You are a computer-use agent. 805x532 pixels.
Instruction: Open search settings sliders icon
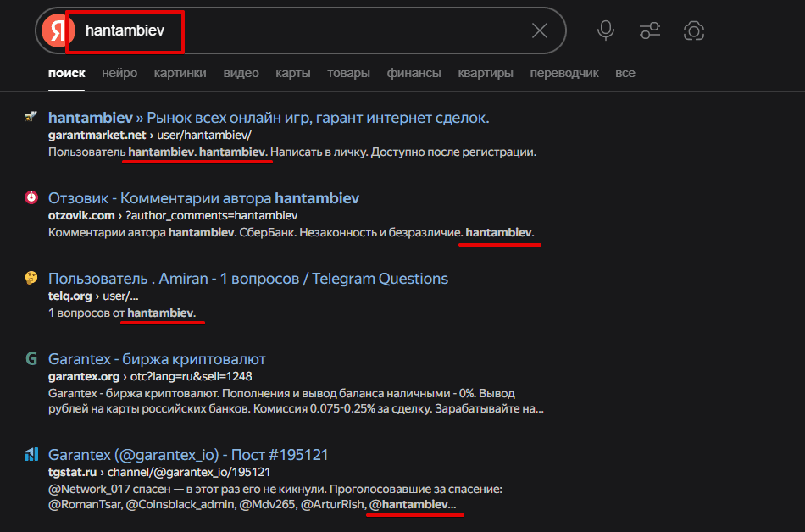tap(650, 30)
